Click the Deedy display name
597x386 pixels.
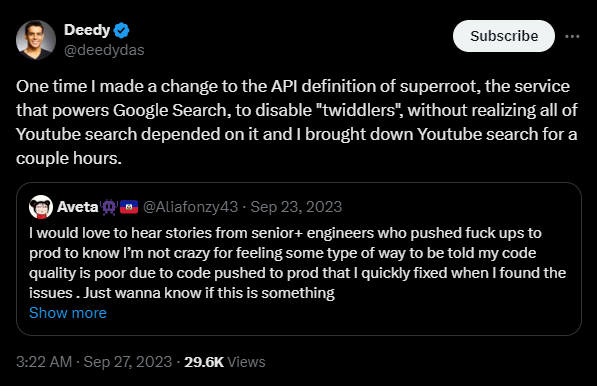coord(87,30)
